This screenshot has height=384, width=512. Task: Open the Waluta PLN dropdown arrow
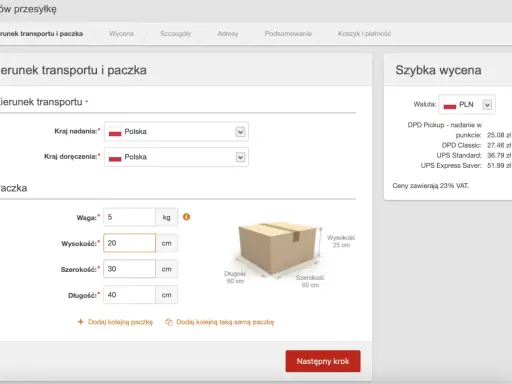[x=487, y=105]
